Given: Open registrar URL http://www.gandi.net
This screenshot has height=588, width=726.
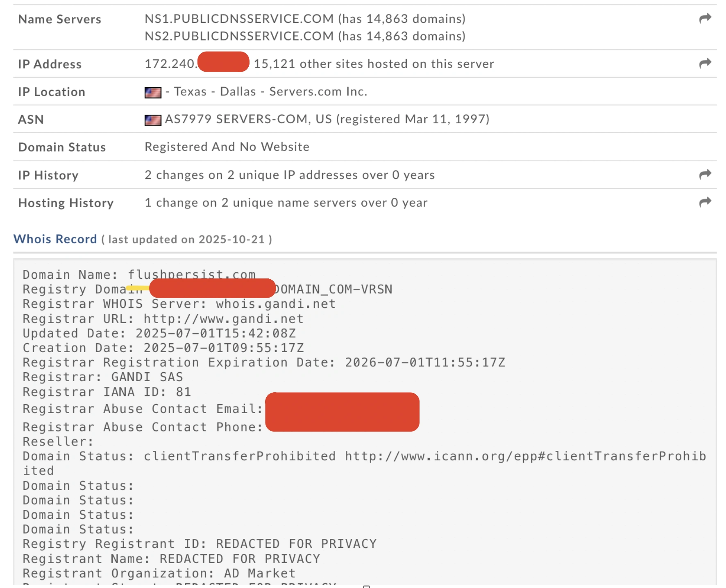Looking at the screenshot, I should pos(223,318).
